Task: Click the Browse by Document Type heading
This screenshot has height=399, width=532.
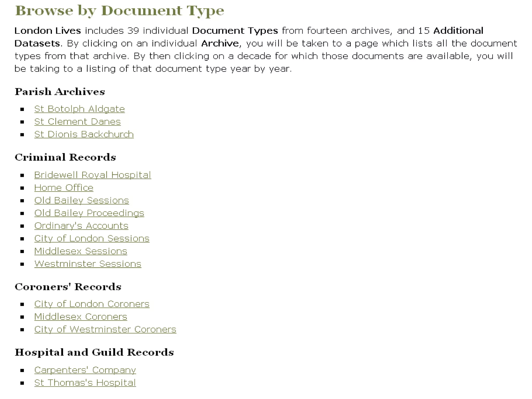Action: click(x=119, y=11)
